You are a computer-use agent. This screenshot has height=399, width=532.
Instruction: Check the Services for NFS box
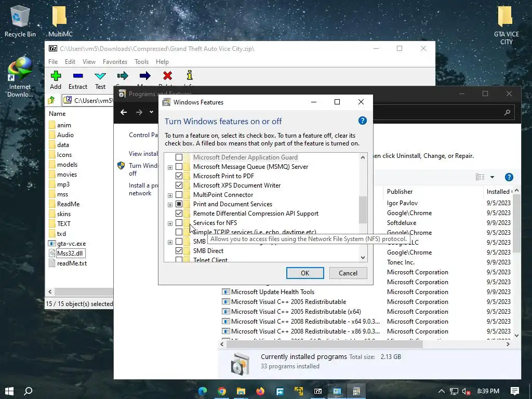coord(179,222)
